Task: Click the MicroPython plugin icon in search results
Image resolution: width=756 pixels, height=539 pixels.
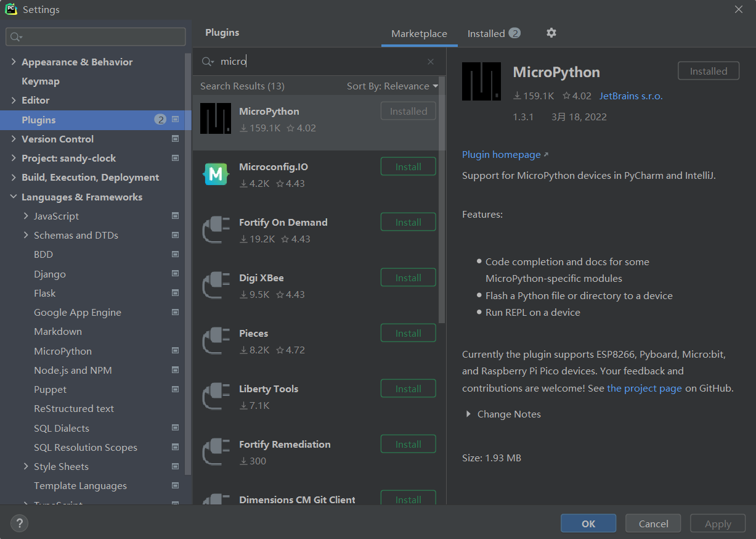Action: (x=216, y=118)
